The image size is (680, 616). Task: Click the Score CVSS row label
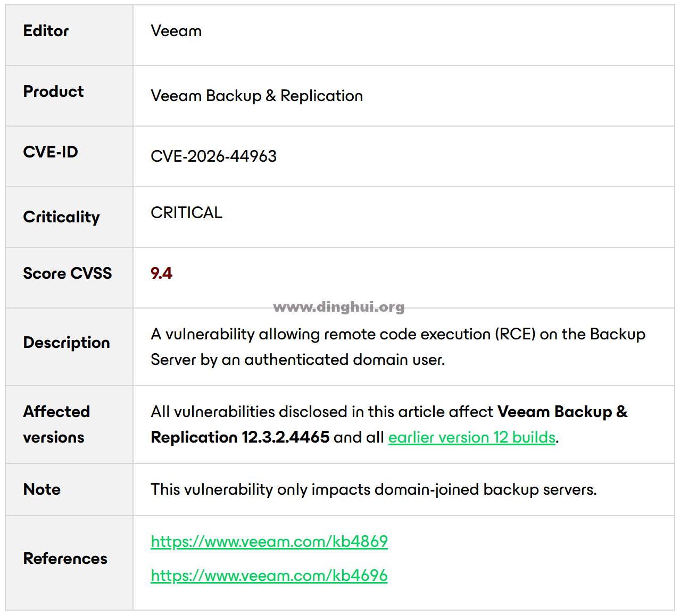pyautogui.click(x=68, y=273)
